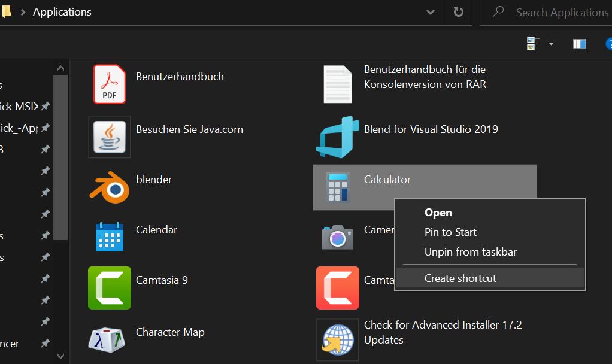Screen dimensions: 612x364
Task: Click pin icon beside 'ick_-App' item
Action: pos(46,127)
